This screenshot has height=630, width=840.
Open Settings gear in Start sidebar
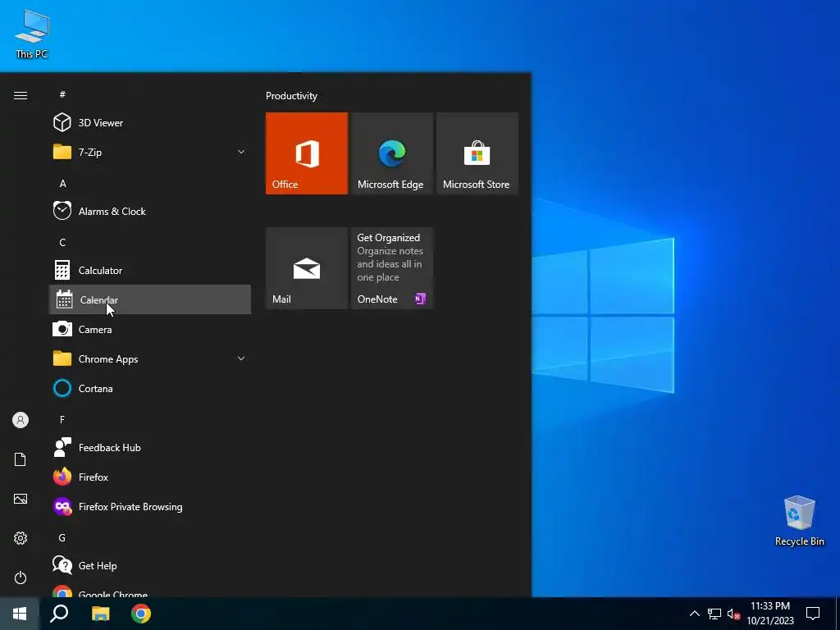(21, 538)
